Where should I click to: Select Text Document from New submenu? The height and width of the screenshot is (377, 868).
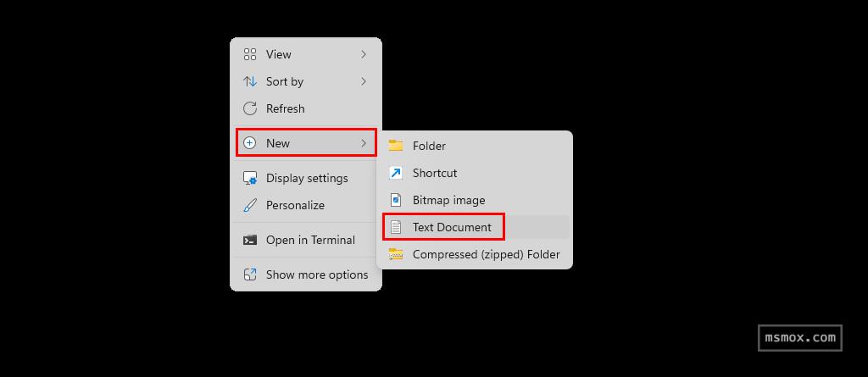click(452, 227)
